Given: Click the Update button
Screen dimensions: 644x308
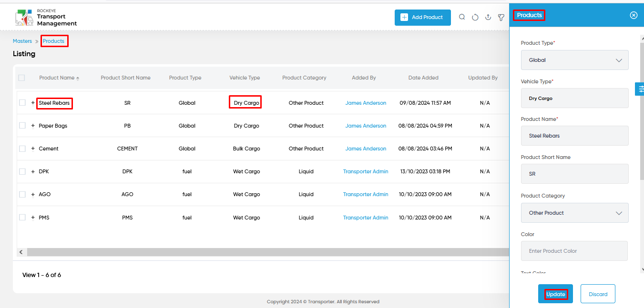Looking at the screenshot, I should pos(556,294).
